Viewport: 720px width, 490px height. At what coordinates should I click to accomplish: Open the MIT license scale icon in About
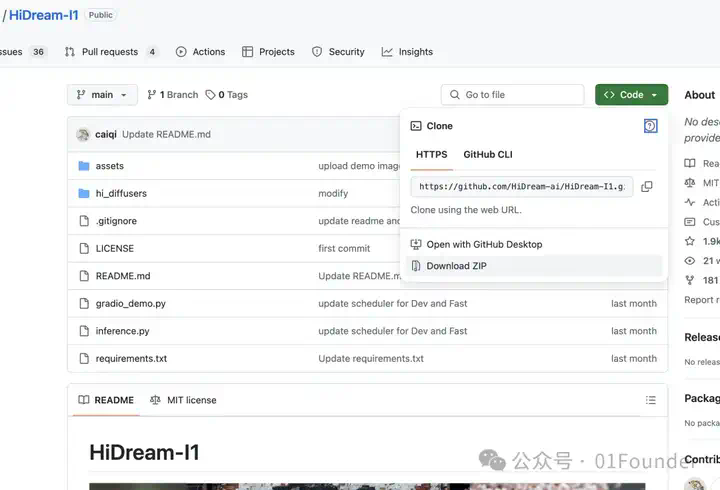point(690,183)
